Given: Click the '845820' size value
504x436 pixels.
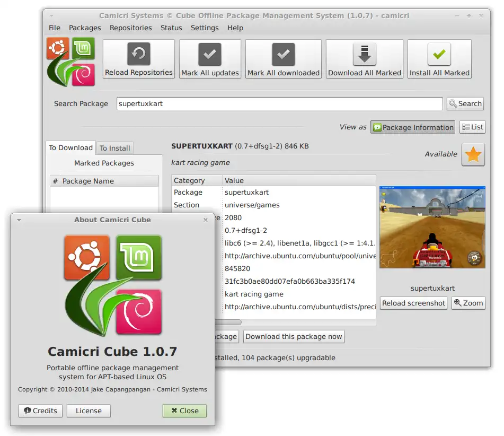Looking at the screenshot, I should click(x=237, y=269).
